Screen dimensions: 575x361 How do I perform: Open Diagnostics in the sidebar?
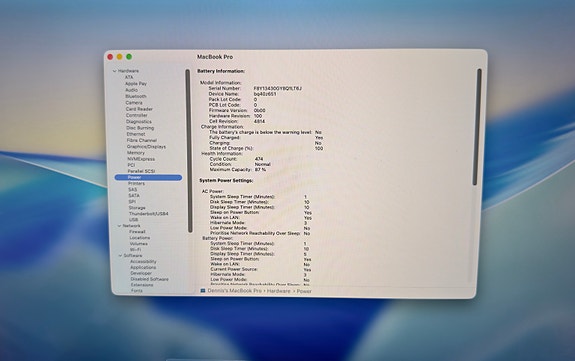point(139,121)
